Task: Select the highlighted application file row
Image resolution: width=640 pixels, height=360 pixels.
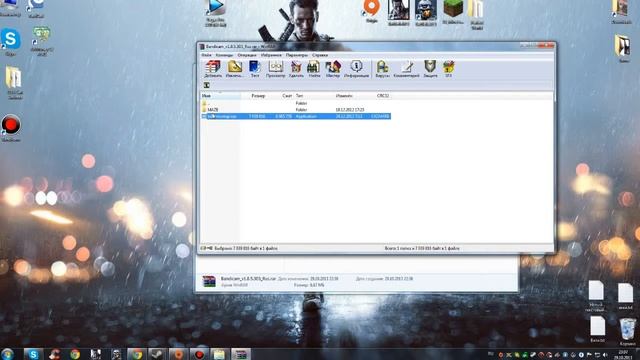Action: (x=296, y=116)
